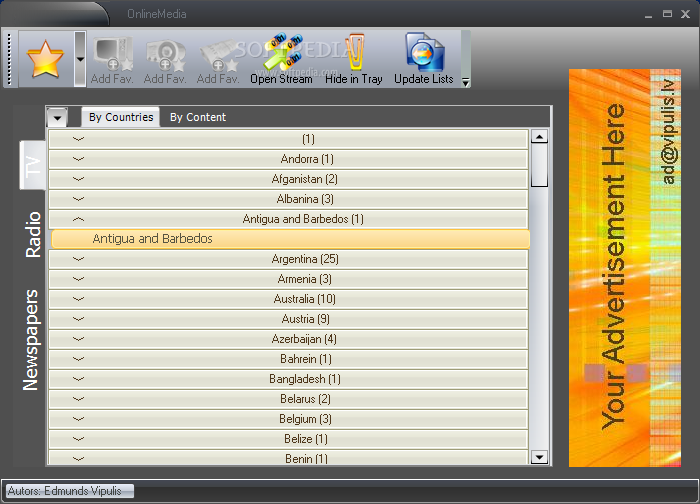Click the Your Advertisement Here banner
Screen dimensions: 700x504
click(625, 268)
